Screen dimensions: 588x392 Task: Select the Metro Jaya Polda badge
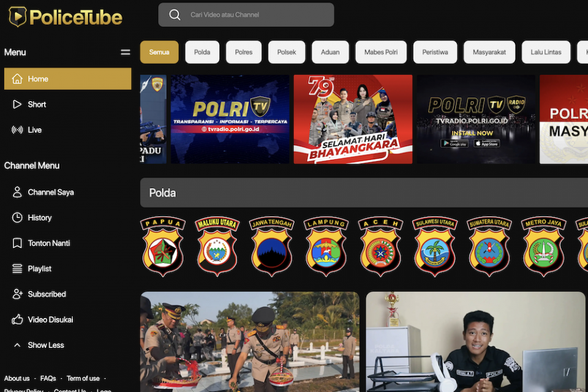pyautogui.click(x=543, y=246)
